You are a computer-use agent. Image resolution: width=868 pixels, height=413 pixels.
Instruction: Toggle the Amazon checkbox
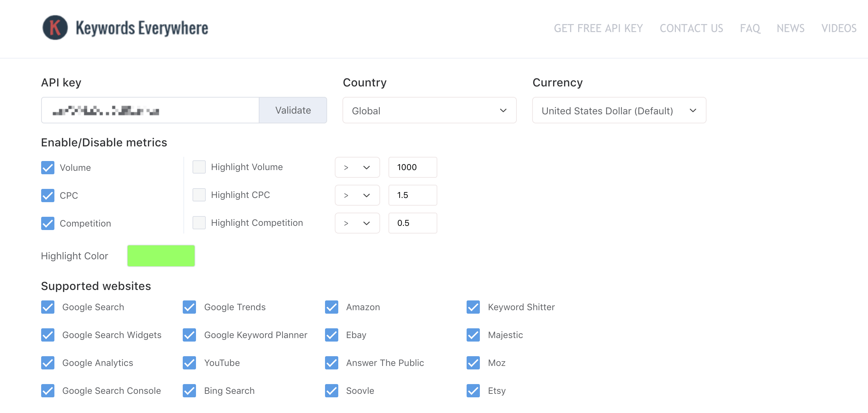(x=332, y=307)
